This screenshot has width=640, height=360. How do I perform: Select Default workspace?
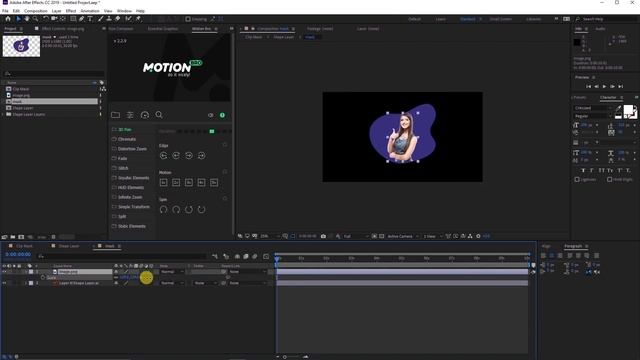(x=414, y=19)
